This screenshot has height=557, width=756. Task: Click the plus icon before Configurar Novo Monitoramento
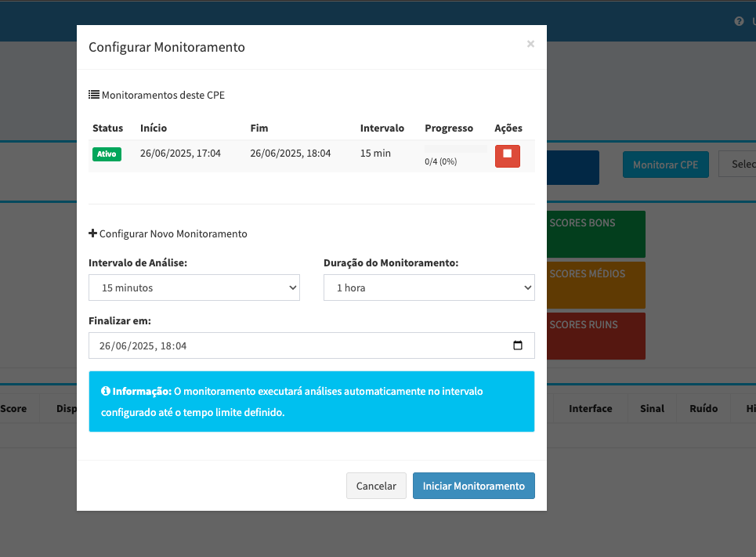click(x=93, y=233)
